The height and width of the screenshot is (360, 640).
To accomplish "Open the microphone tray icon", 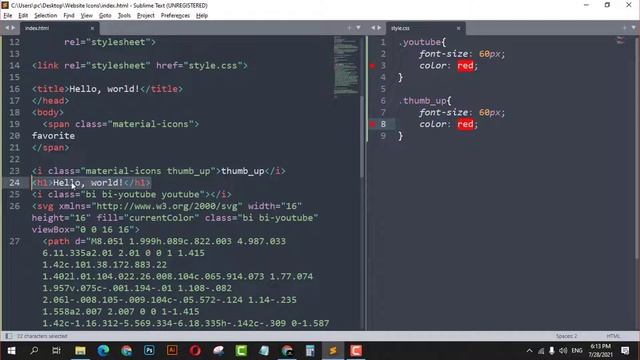I will click(x=551, y=351).
